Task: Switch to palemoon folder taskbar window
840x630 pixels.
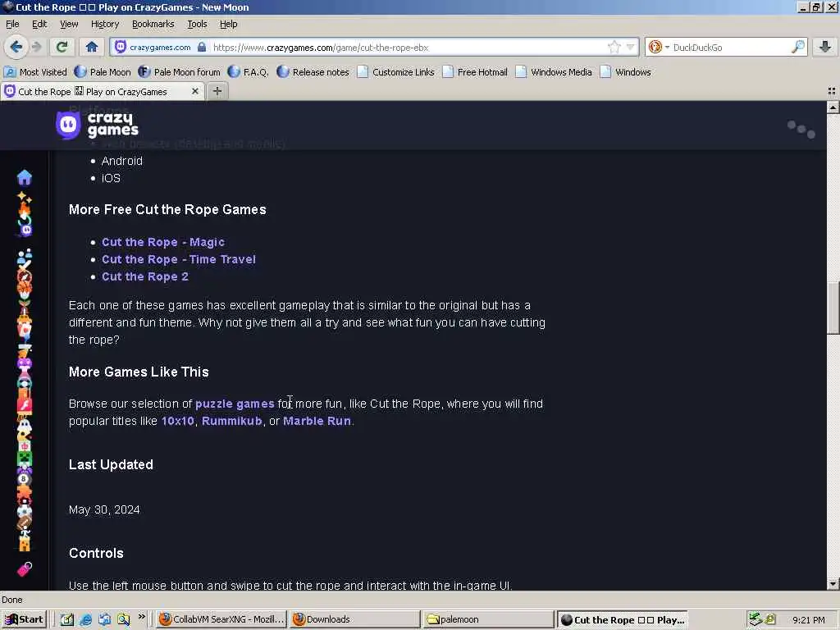Action: [x=488, y=619]
